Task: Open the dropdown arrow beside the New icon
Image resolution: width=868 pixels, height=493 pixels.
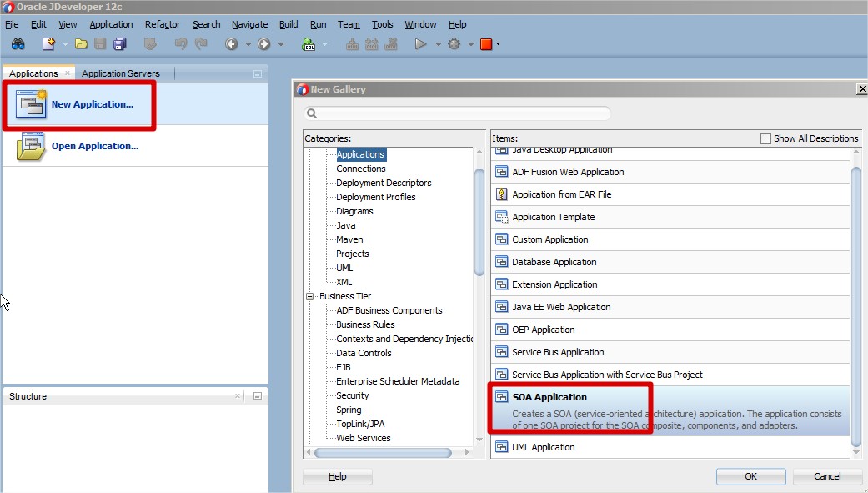Action: point(65,44)
